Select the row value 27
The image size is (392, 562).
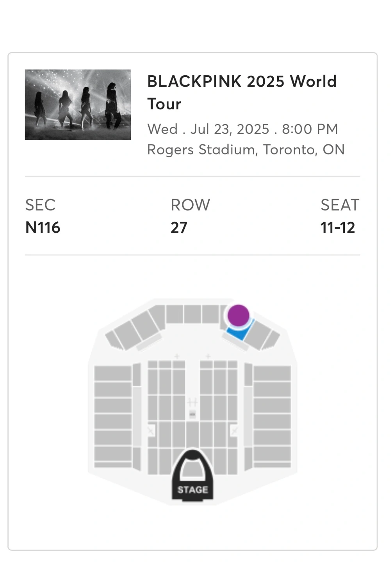coord(179,228)
